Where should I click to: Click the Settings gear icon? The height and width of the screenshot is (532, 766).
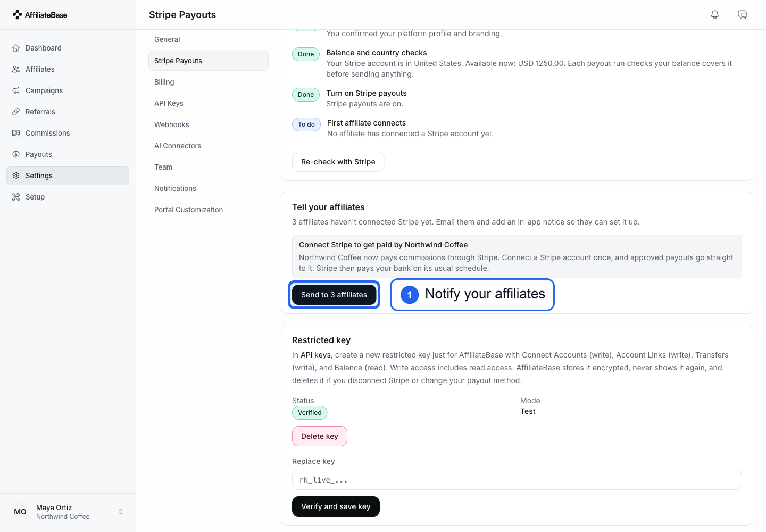[16, 176]
